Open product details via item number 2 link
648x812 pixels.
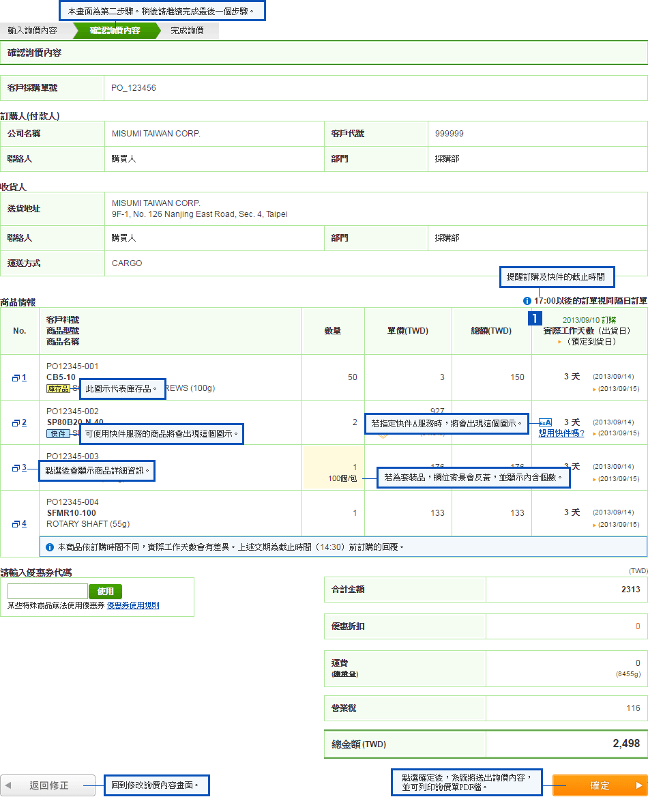(24, 422)
